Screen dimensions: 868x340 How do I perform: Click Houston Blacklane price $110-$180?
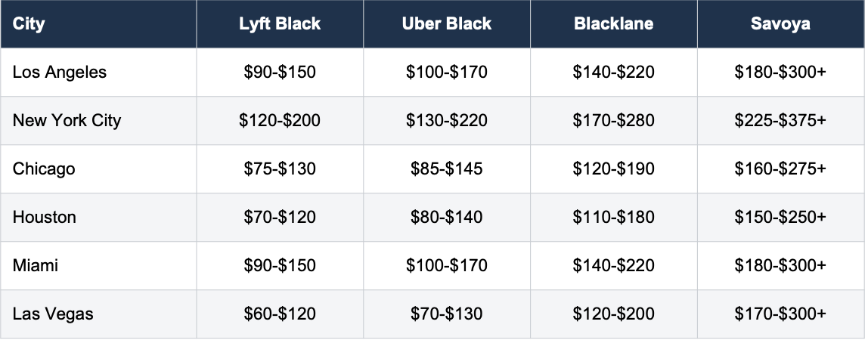pyautogui.click(x=613, y=218)
